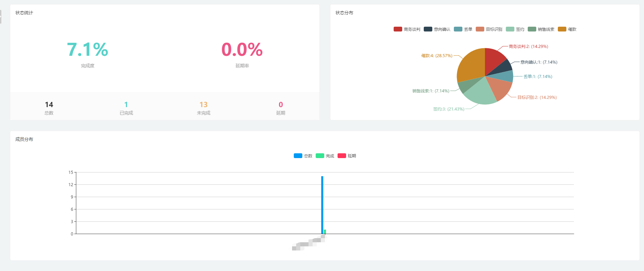Screen dimensions: 644x271
Task: Click the 已完成 label
Action: 126,113
